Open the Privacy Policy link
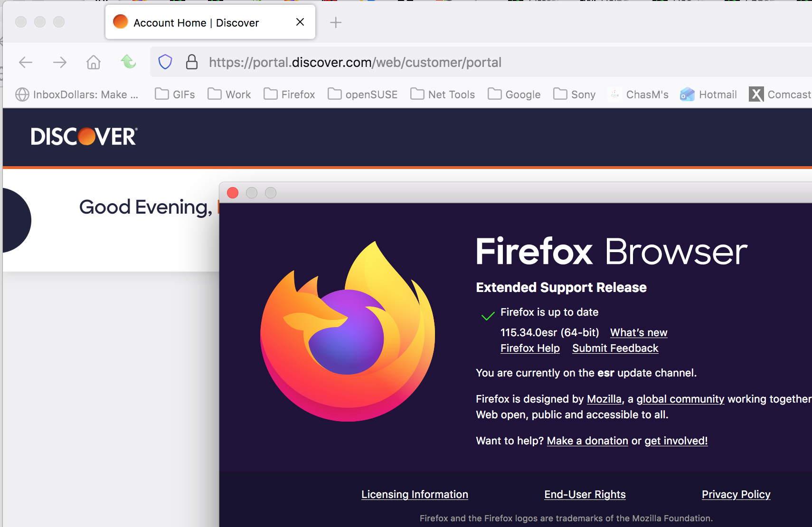 [736, 494]
